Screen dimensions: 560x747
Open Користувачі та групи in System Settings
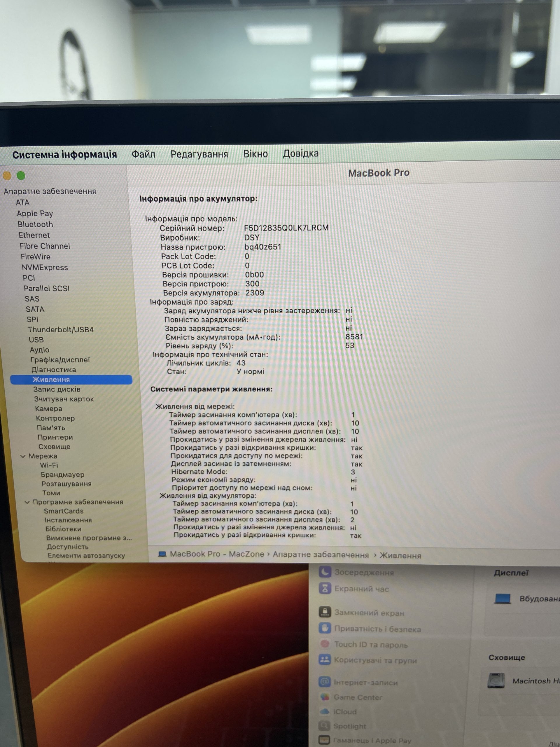pyautogui.click(x=368, y=660)
